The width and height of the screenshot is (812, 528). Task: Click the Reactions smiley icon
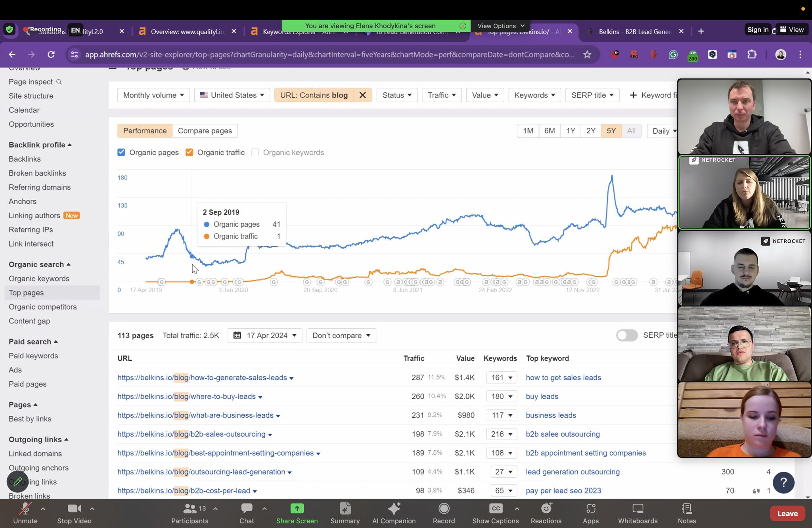(x=546, y=509)
